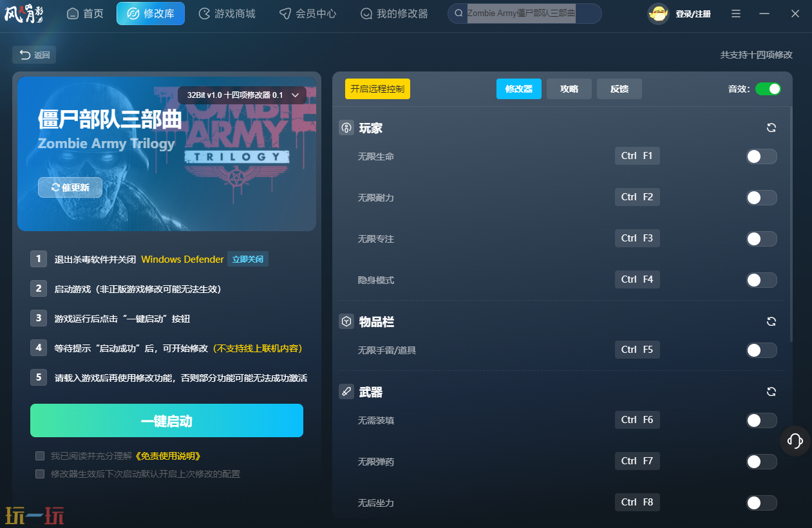The image size is (812, 528).
Task: Toggle 无限生命 switch
Action: [x=762, y=156]
